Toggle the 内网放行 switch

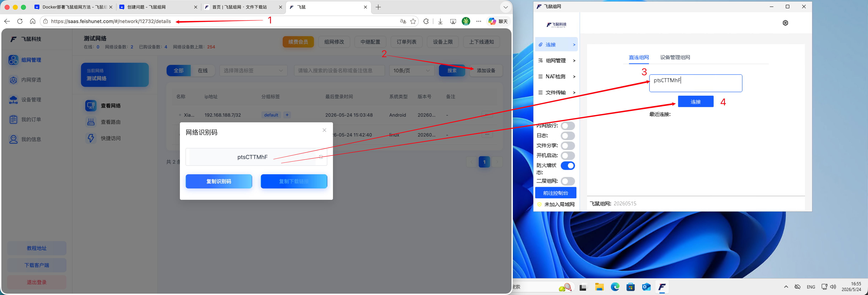pos(568,126)
